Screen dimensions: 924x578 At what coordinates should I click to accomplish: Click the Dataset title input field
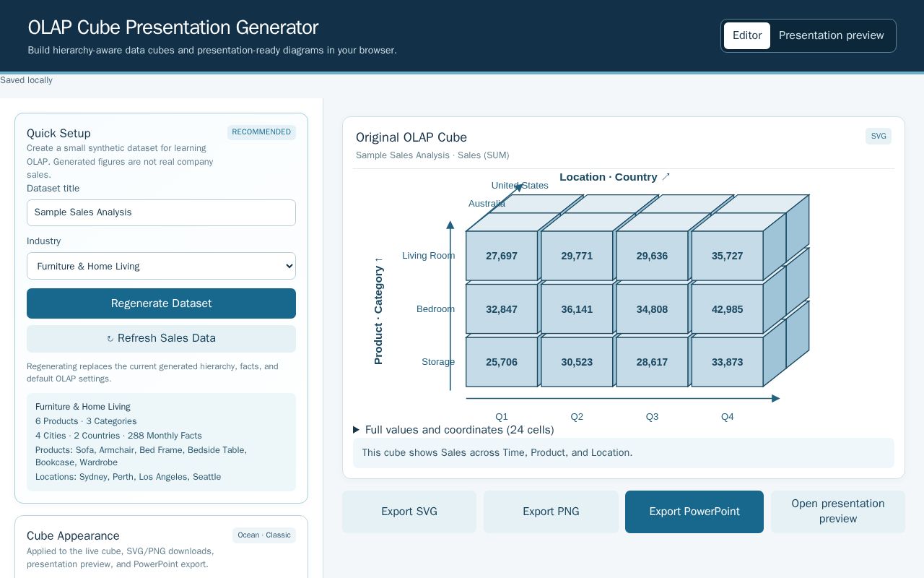pos(161,212)
